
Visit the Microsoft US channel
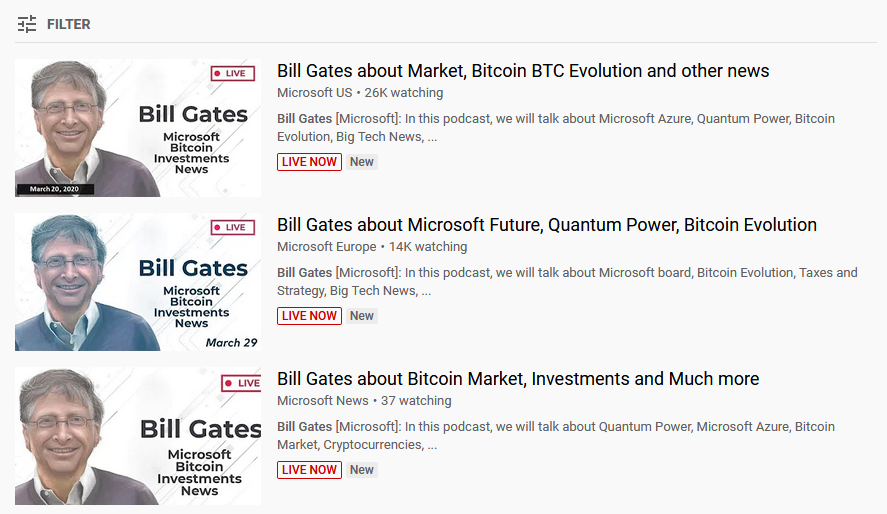click(315, 93)
